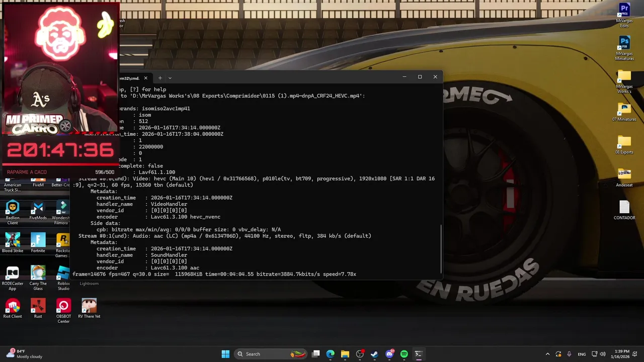Open Spotify from the taskbar
This screenshot has width=644, height=362.
click(404, 354)
